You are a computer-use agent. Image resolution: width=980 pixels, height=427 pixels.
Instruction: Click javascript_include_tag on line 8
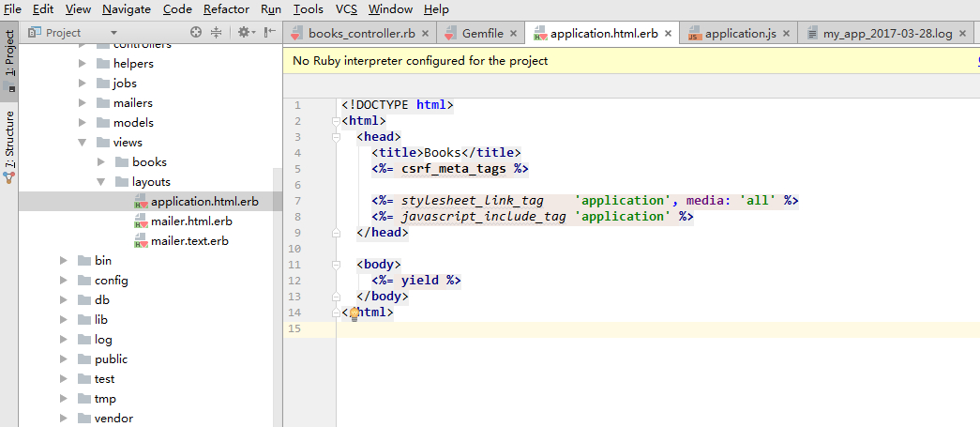(x=484, y=216)
